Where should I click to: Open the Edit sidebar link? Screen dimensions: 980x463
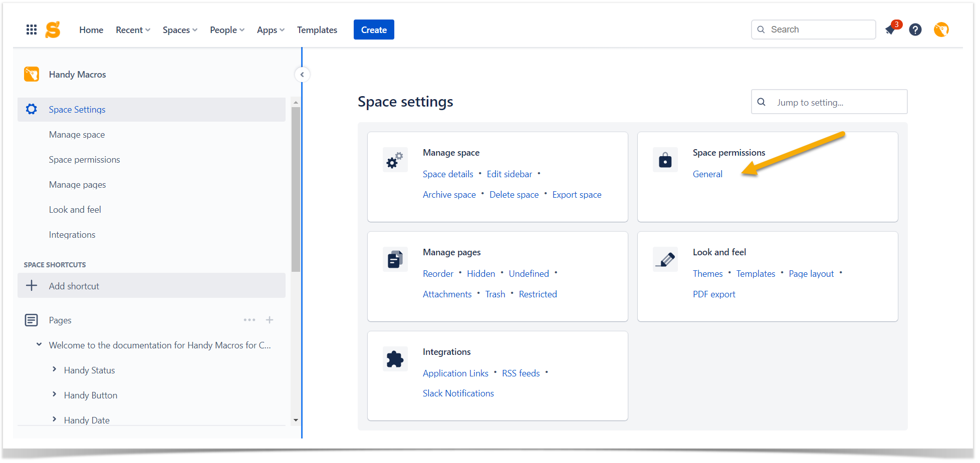(510, 174)
